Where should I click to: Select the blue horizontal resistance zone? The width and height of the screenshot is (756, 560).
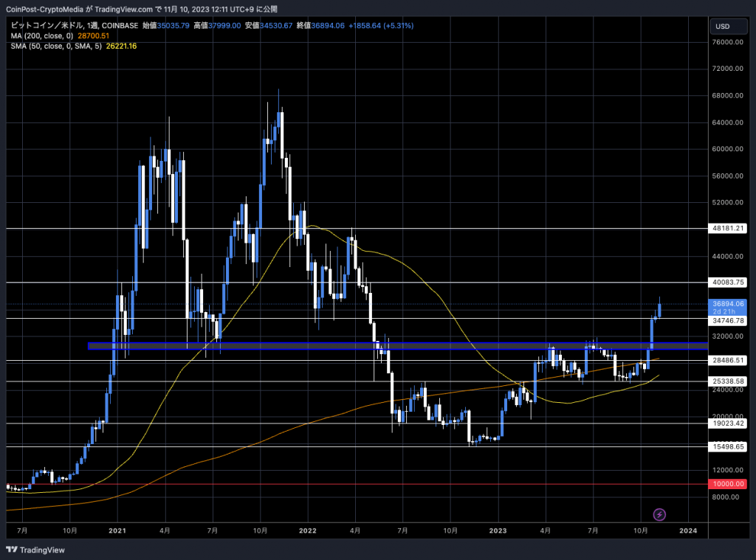click(369, 345)
